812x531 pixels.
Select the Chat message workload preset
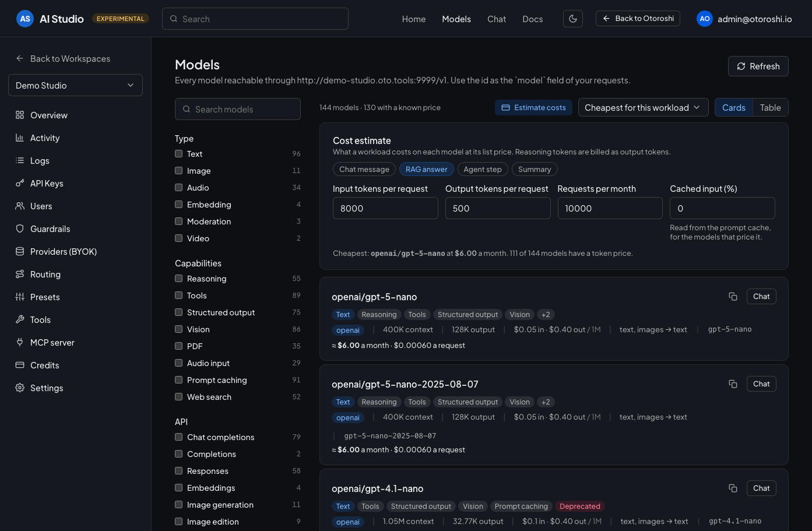point(364,169)
